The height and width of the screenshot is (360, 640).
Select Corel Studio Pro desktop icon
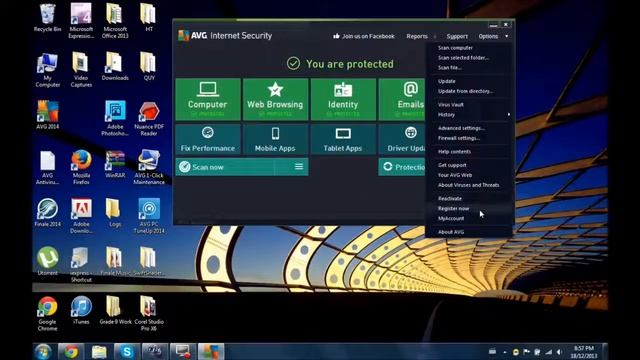click(x=149, y=313)
